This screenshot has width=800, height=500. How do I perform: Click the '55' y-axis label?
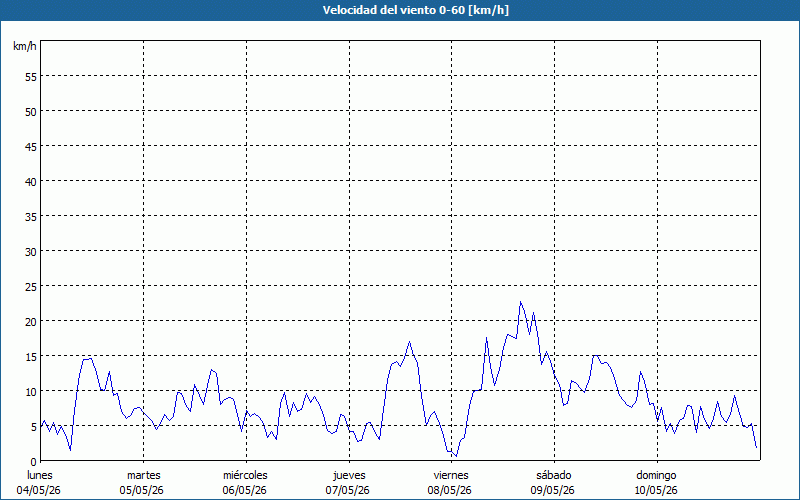pyautogui.click(x=31, y=77)
